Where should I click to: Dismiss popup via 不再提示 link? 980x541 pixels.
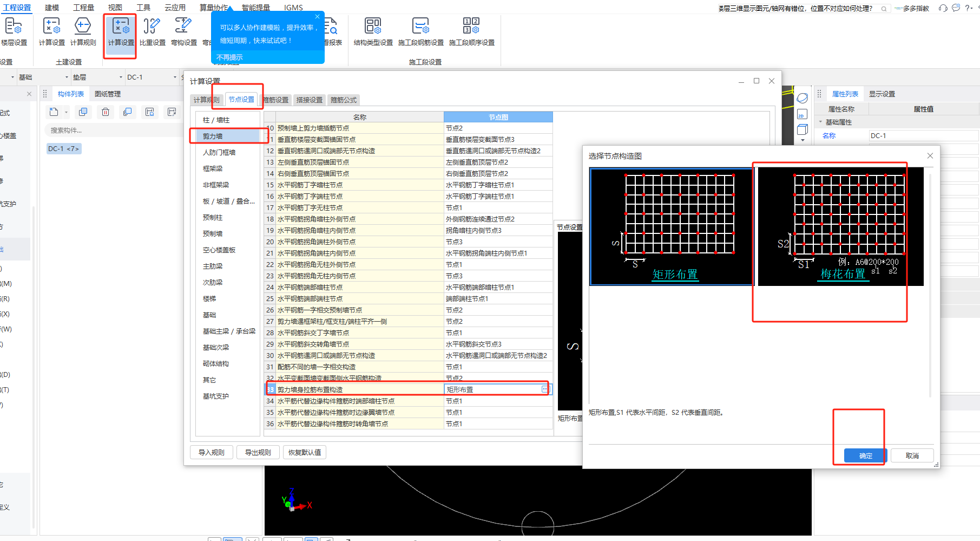[230, 56]
